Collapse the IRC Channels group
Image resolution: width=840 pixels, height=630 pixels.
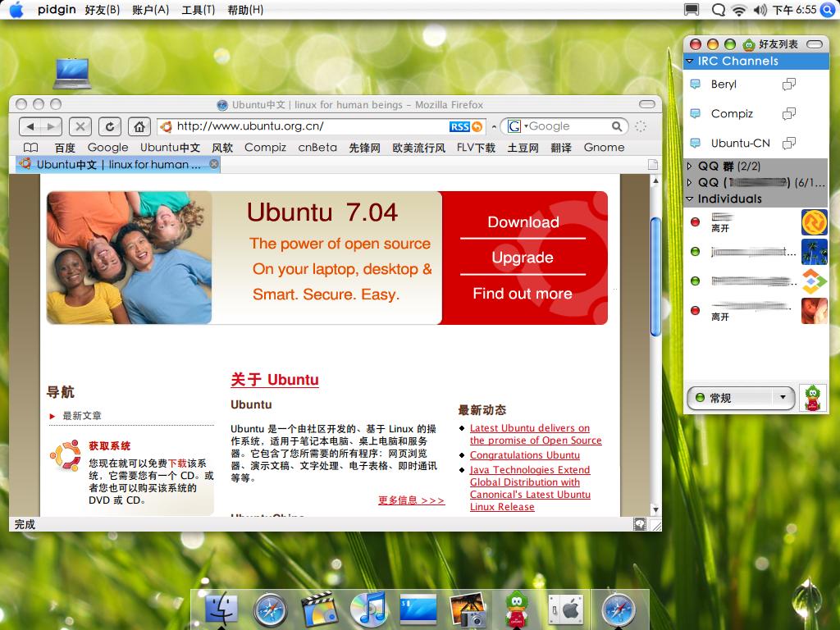[690, 61]
